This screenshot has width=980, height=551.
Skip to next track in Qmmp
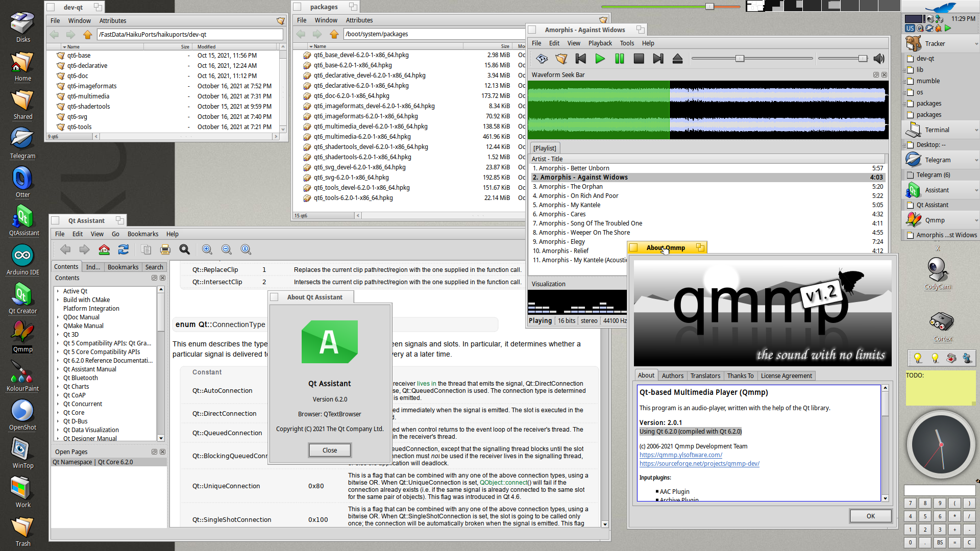point(658,59)
